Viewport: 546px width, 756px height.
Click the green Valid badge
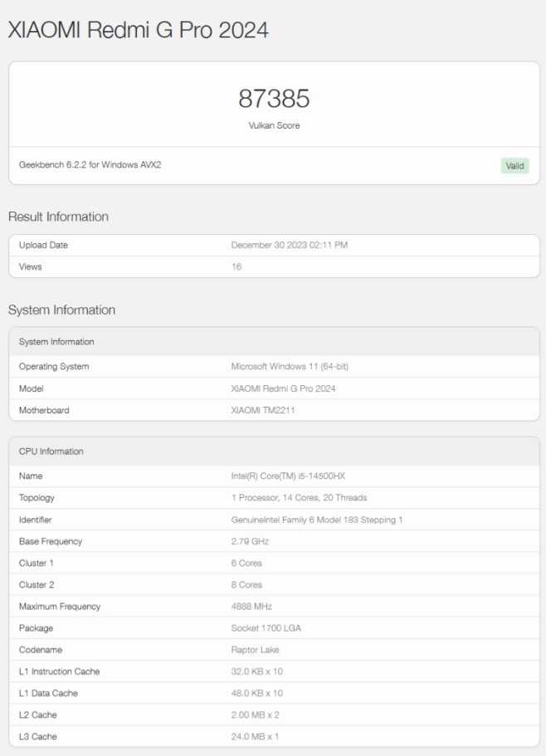(x=514, y=165)
